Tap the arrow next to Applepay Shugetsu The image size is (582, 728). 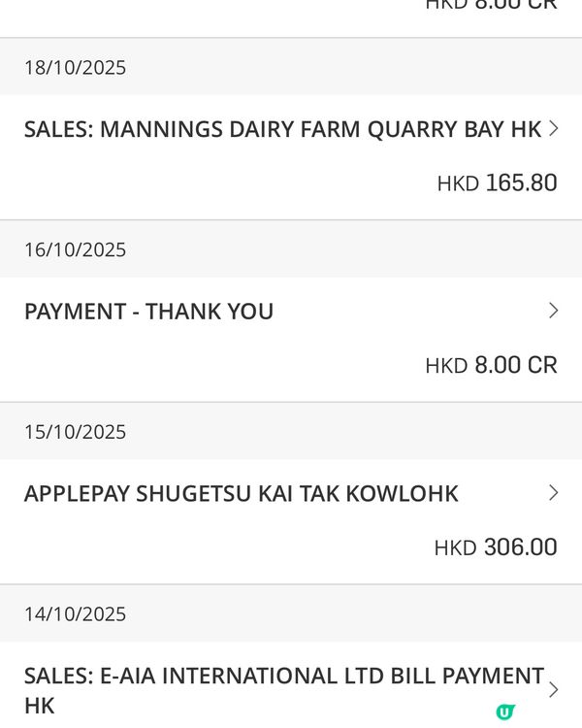(553, 493)
